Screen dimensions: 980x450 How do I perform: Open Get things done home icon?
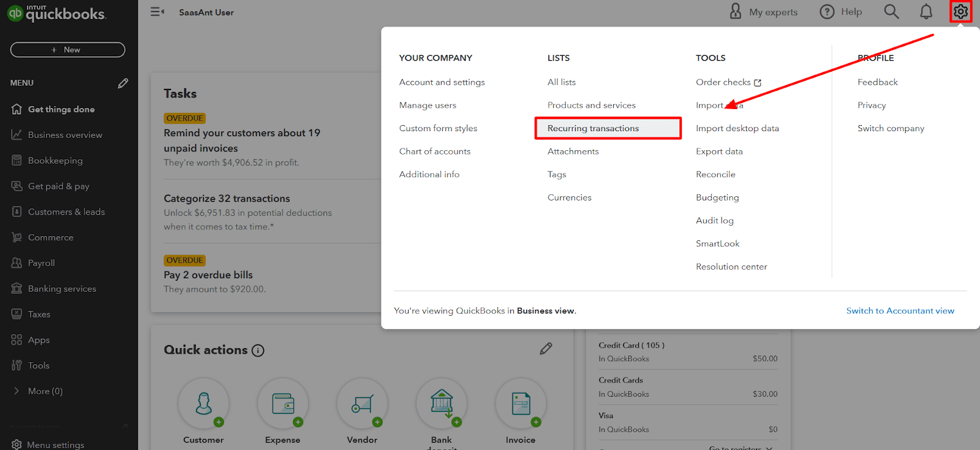click(17, 109)
